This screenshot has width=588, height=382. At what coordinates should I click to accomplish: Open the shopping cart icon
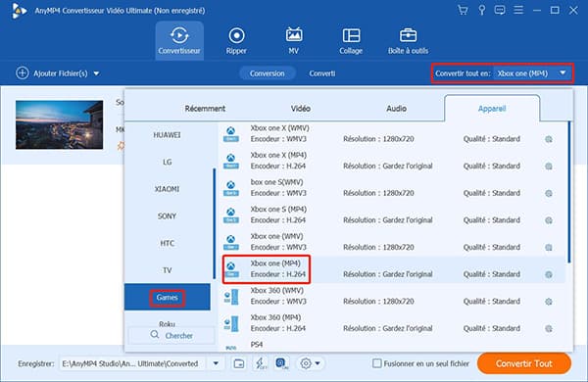[463, 10]
